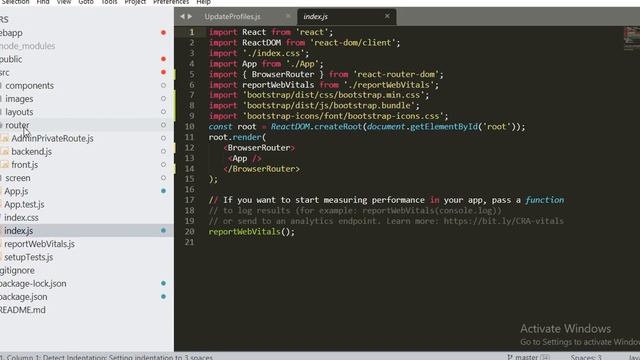
Task: Open the Help menu
Action: pyautogui.click(x=203, y=2)
